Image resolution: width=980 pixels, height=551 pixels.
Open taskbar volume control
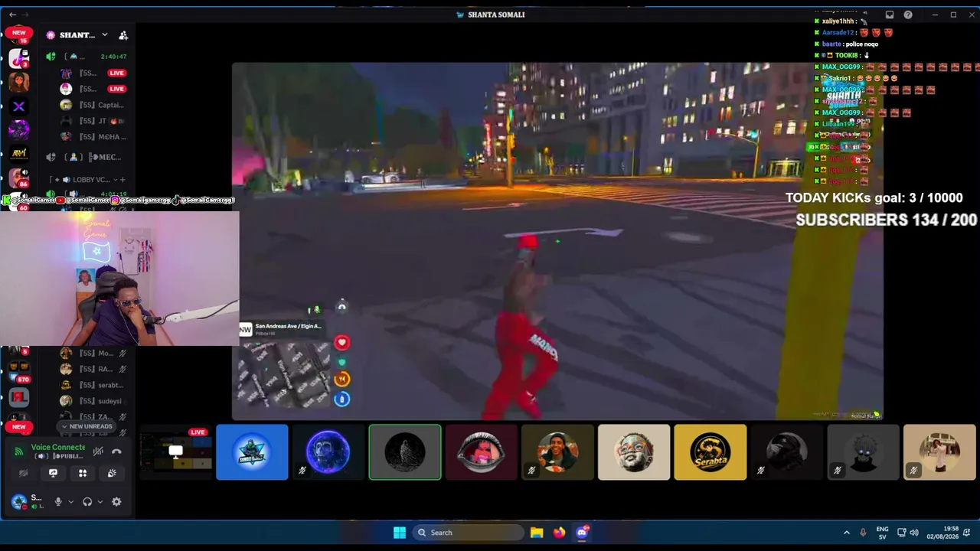pyautogui.click(x=913, y=533)
